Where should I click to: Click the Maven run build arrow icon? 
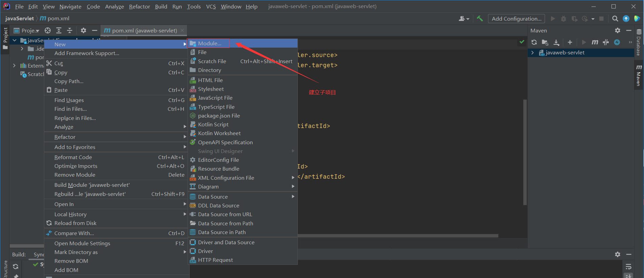click(x=584, y=42)
